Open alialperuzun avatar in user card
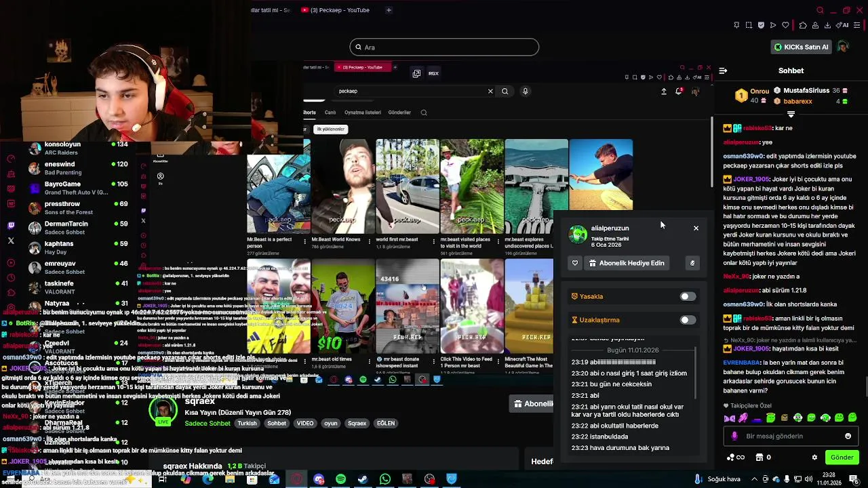This screenshot has height=488, width=868. pyautogui.click(x=578, y=235)
